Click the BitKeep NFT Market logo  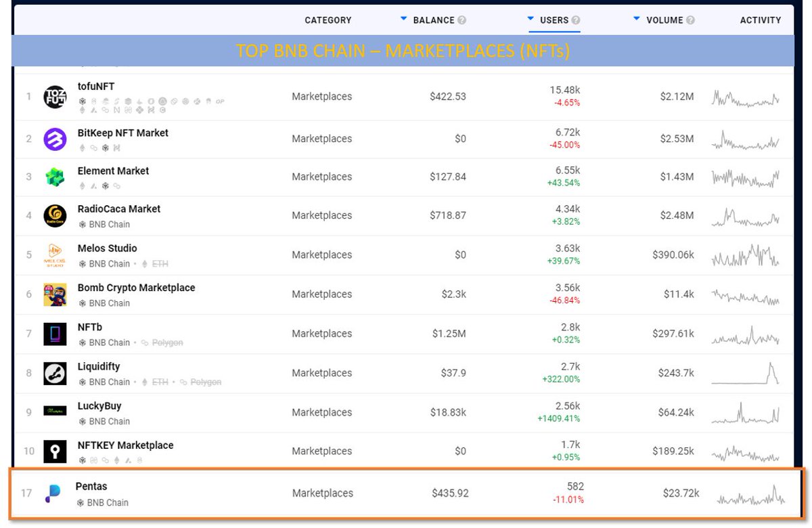[55, 139]
